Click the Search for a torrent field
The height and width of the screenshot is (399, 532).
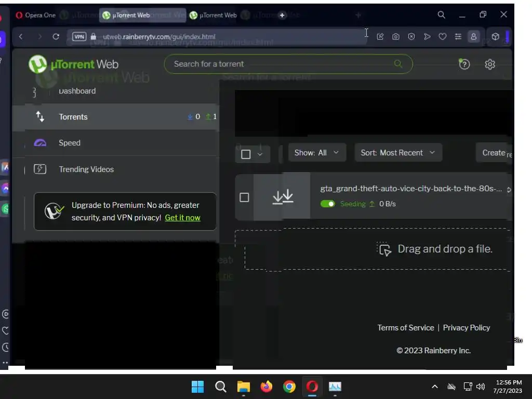(288, 64)
